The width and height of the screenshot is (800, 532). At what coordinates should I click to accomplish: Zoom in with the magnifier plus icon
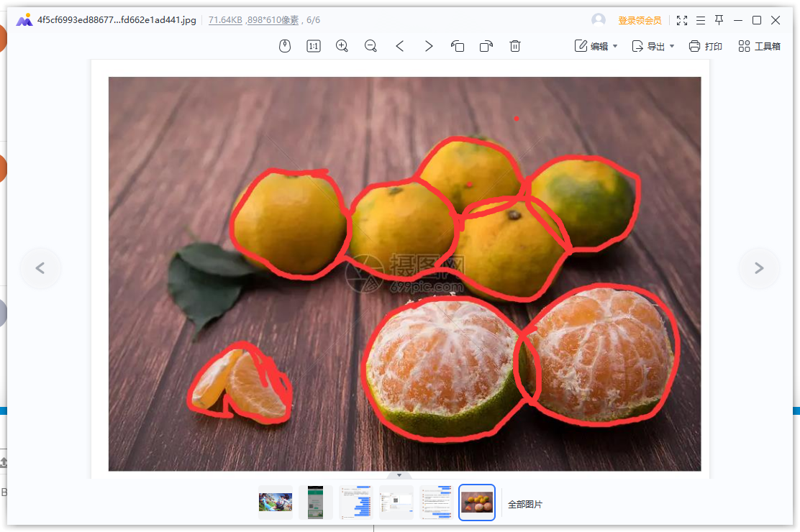tap(342, 46)
